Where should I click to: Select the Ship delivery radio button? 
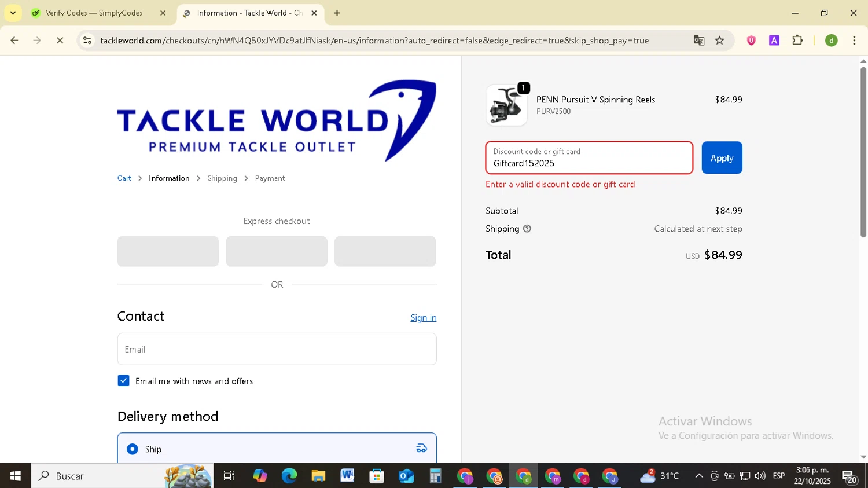(x=133, y=449)
